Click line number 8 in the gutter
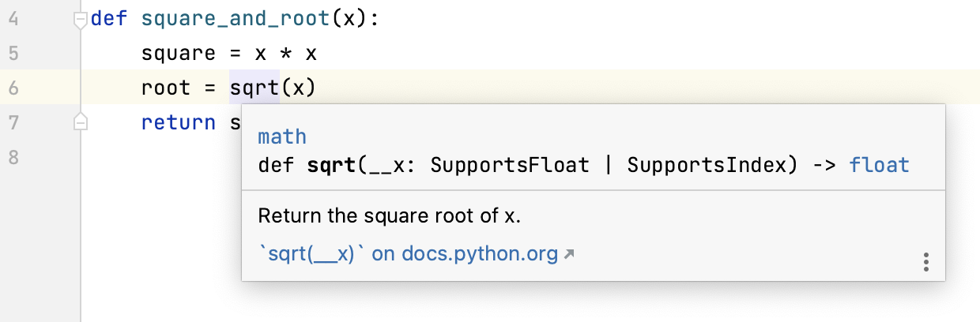The width and height of the screenshot is (980, 322). click(x=13, y=157)
